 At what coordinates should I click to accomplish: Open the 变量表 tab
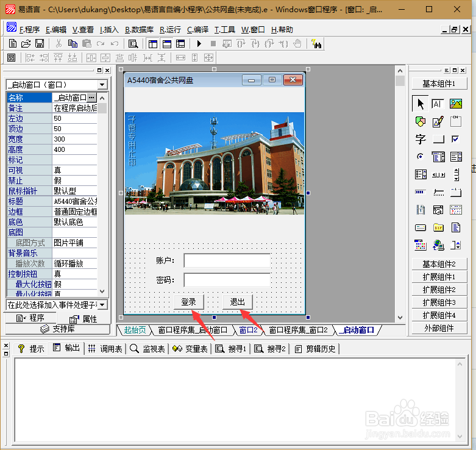[190, 349]
